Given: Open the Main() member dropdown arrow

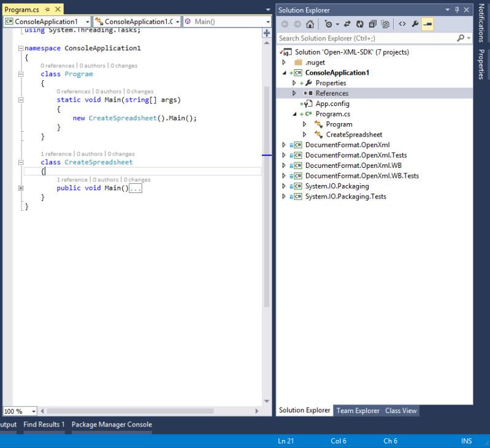Looking at the screenshot, I should [x=268, y=22].
